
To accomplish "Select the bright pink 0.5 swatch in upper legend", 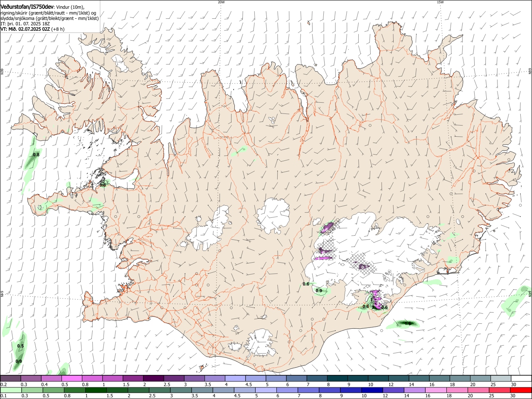I will 71,378.
